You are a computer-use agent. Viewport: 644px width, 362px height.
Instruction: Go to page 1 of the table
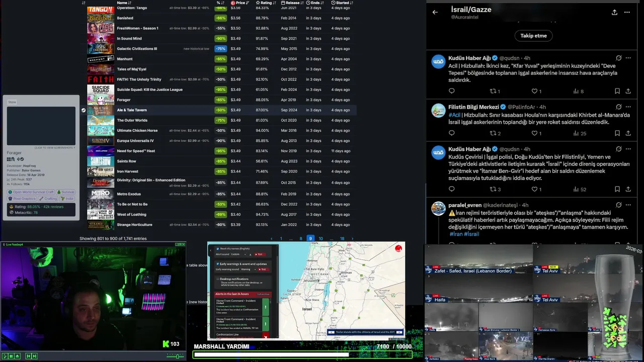click(x=281, y=239)
